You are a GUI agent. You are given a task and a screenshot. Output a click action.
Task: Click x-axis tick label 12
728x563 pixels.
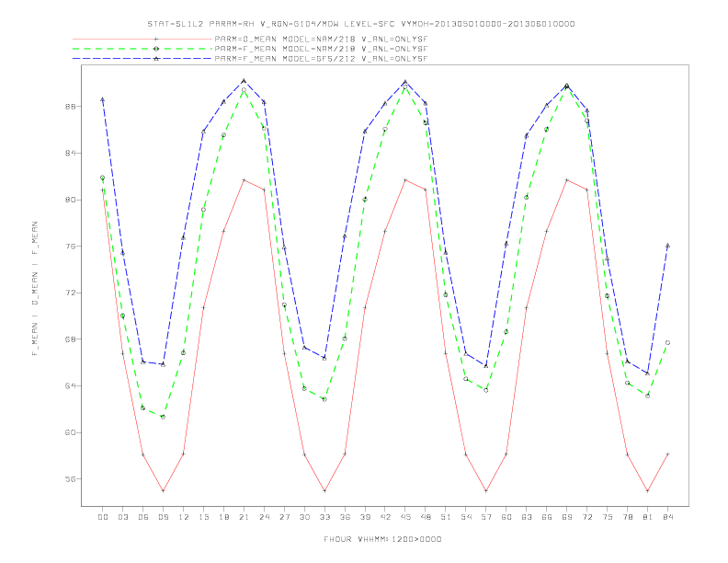pos(184,517)
